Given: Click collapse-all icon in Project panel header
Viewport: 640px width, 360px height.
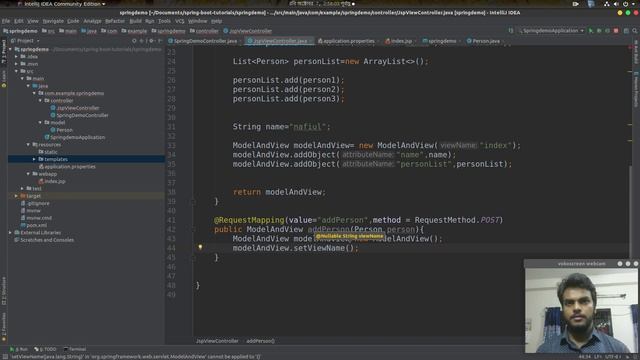Looking at the screenshot, I should [142, 41].
